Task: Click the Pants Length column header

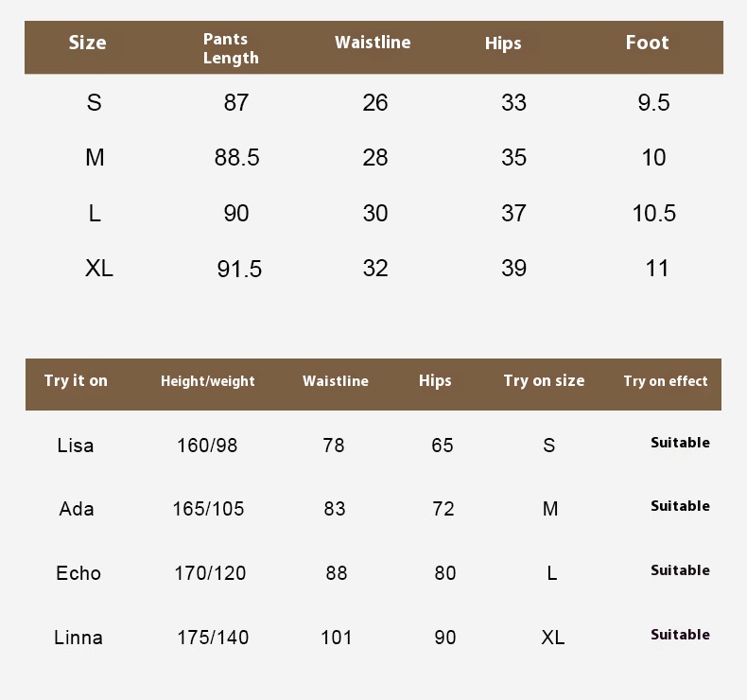Action: pos(231,48)
